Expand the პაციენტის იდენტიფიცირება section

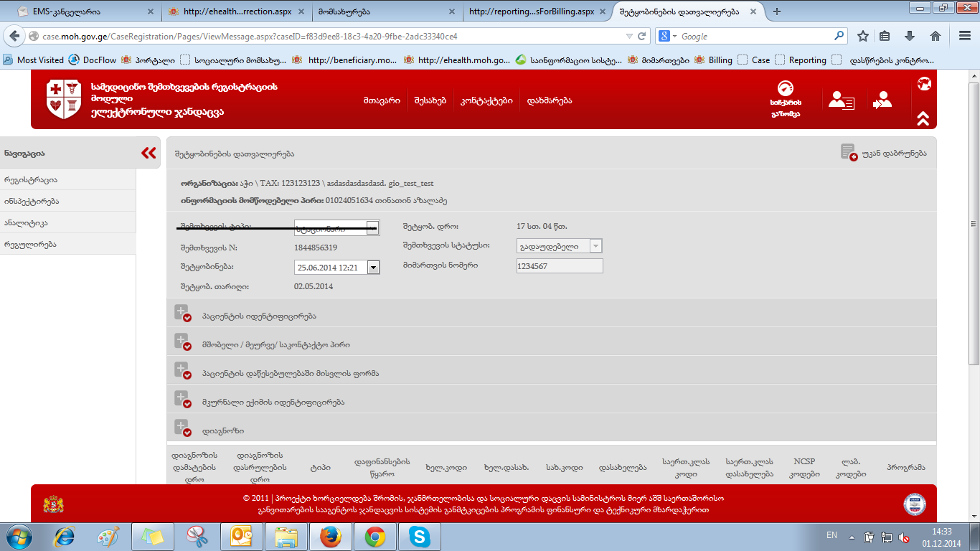182,314
